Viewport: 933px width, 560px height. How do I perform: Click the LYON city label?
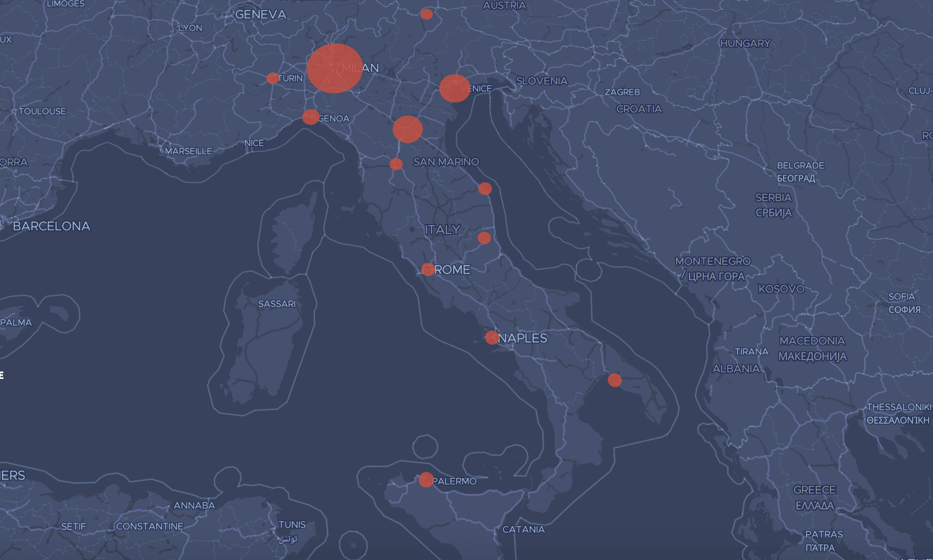point(190,28)
